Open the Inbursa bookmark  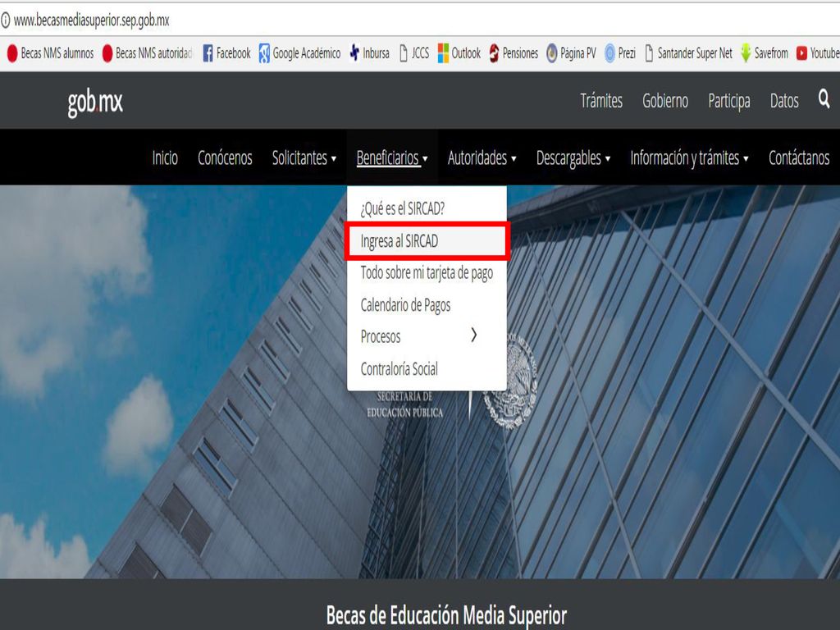click(x=369, y=53)
